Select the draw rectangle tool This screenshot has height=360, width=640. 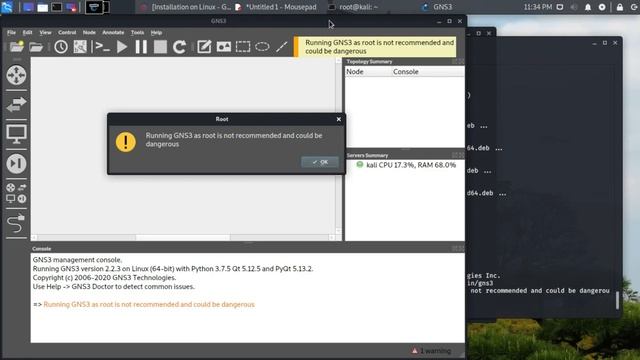click(243, 47)
